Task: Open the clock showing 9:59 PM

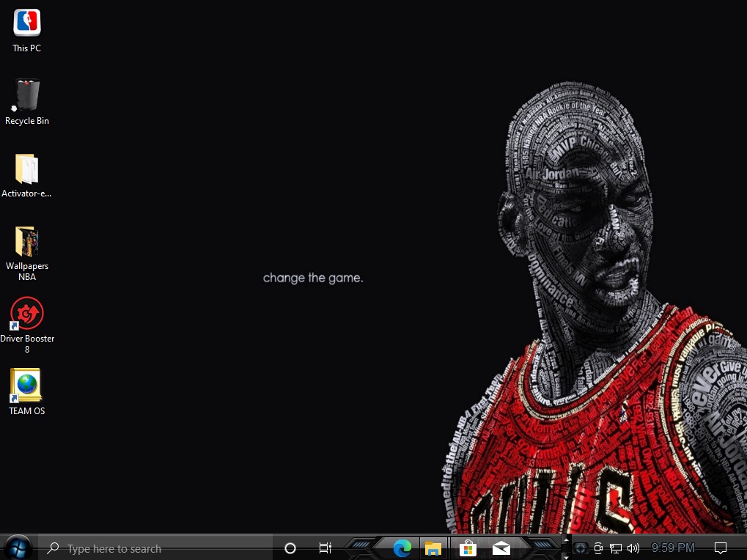Action: click(x=673, y=548)
